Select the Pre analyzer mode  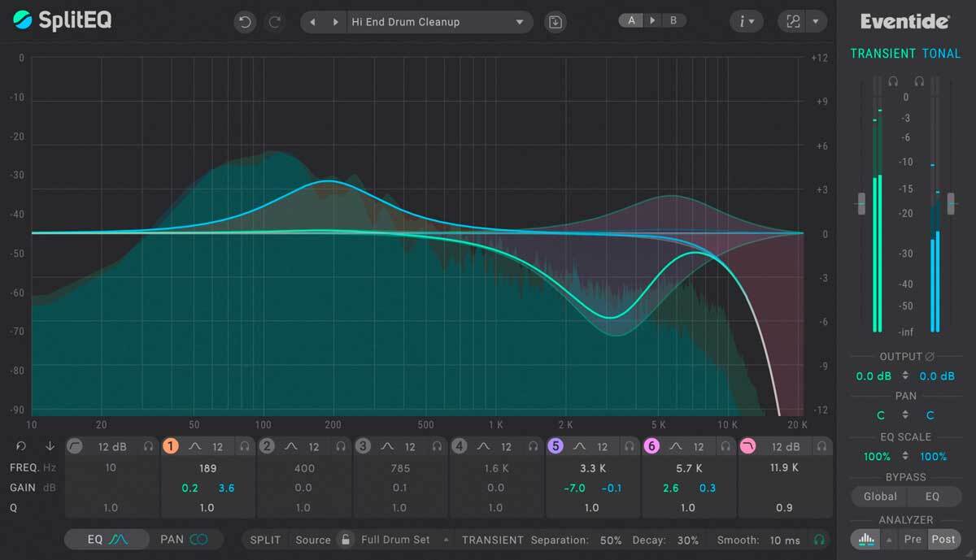point(913,539)
